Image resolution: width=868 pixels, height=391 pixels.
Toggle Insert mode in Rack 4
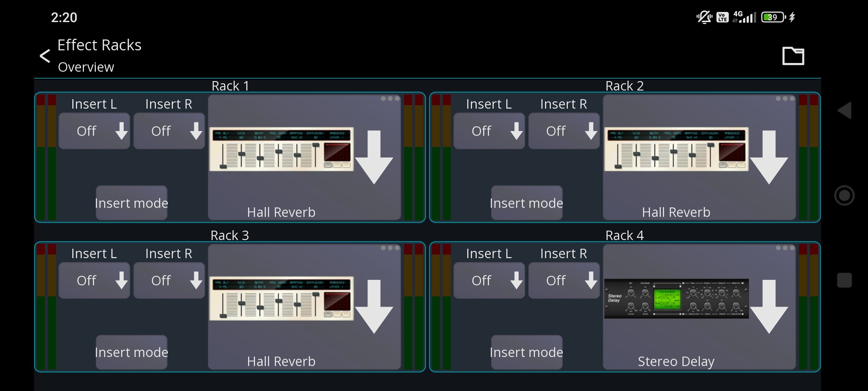527,352
